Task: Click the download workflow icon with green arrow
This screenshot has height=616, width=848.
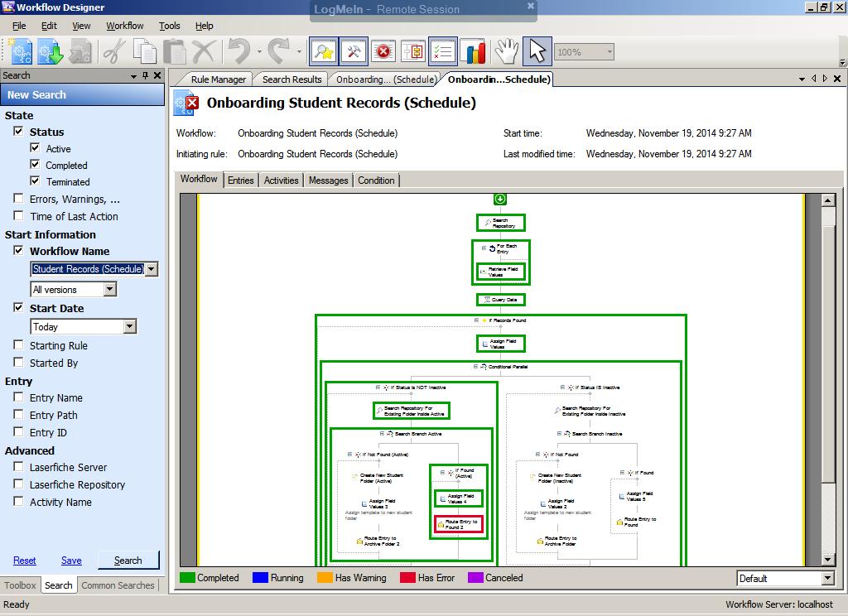Action: click(50, 51)
